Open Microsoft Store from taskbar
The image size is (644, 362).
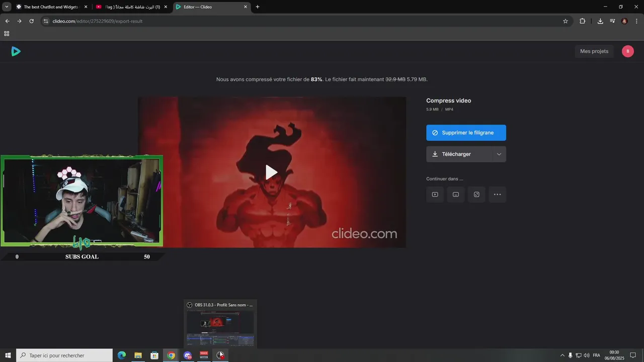[x=154, y=355]
